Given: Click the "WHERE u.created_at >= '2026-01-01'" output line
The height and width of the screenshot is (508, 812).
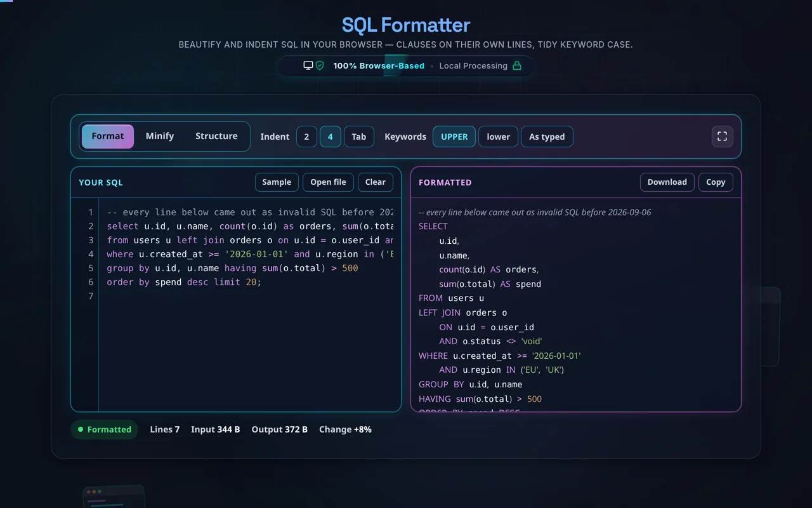Looking at the screenshot, I should 500,356.
